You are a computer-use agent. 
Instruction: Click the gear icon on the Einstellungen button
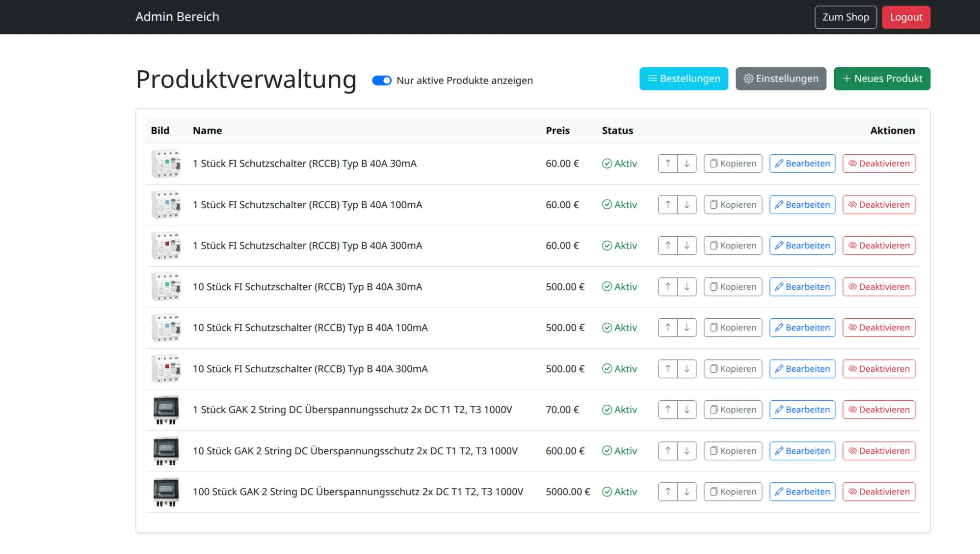pyautogui.click(x=748, y=79)
